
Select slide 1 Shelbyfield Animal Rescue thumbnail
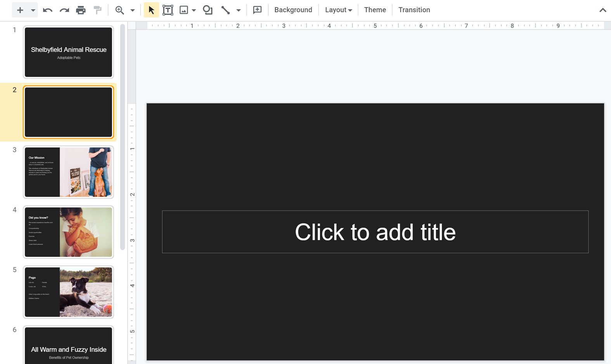(x=68, y=52)
